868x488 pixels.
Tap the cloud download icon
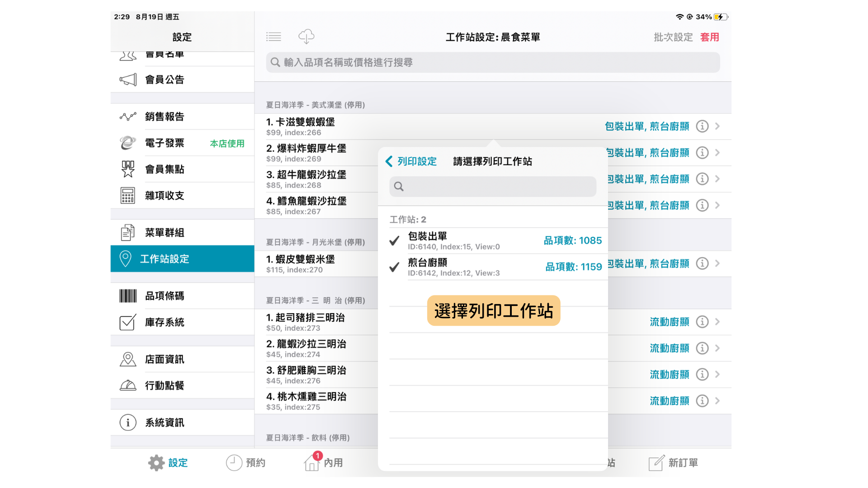pos(306,37)
